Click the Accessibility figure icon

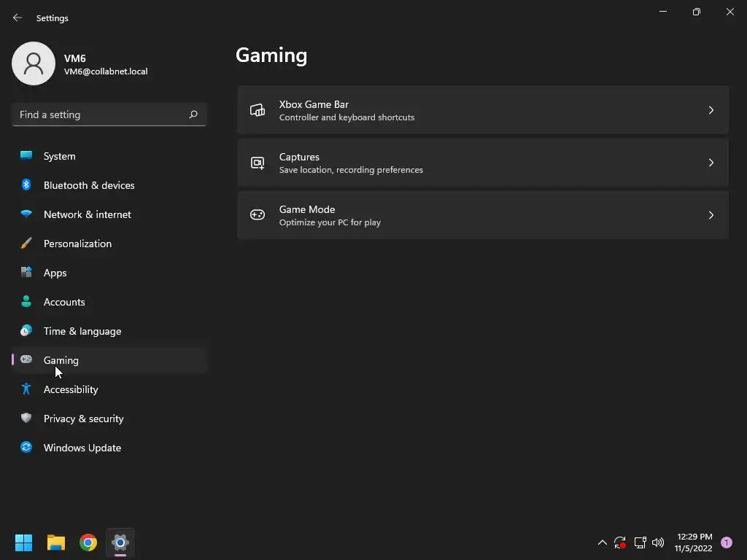click(x=26, y=389)
